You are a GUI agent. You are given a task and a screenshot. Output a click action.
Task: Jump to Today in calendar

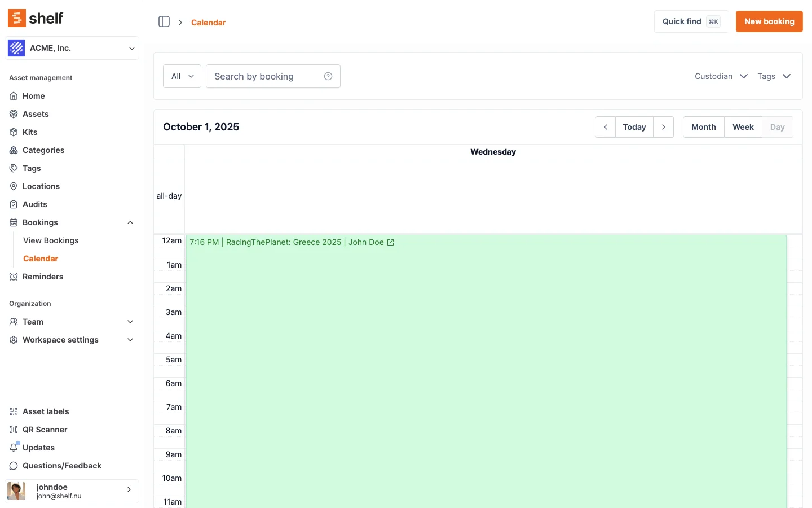point(634,127)
